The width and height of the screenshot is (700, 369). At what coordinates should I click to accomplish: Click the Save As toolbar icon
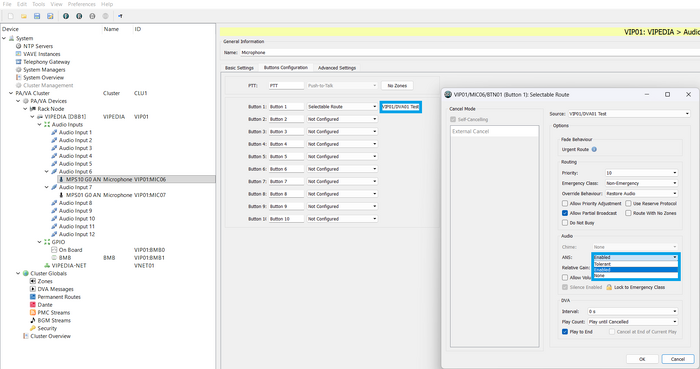pos(50,16)
